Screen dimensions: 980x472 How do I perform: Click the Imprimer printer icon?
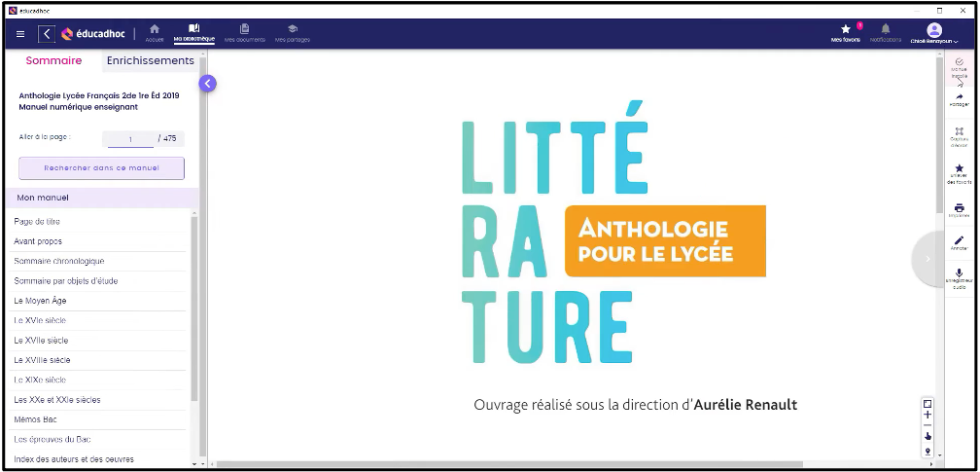[x=959, y=209]
